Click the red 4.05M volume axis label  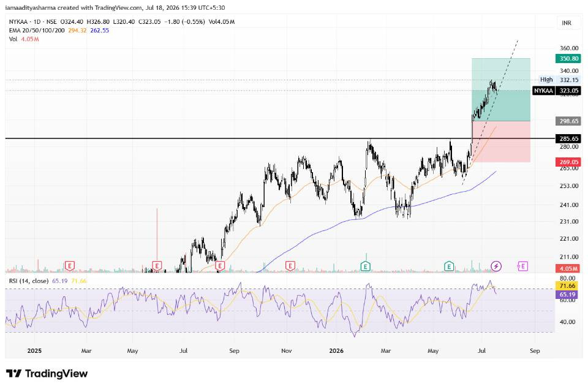568,268
